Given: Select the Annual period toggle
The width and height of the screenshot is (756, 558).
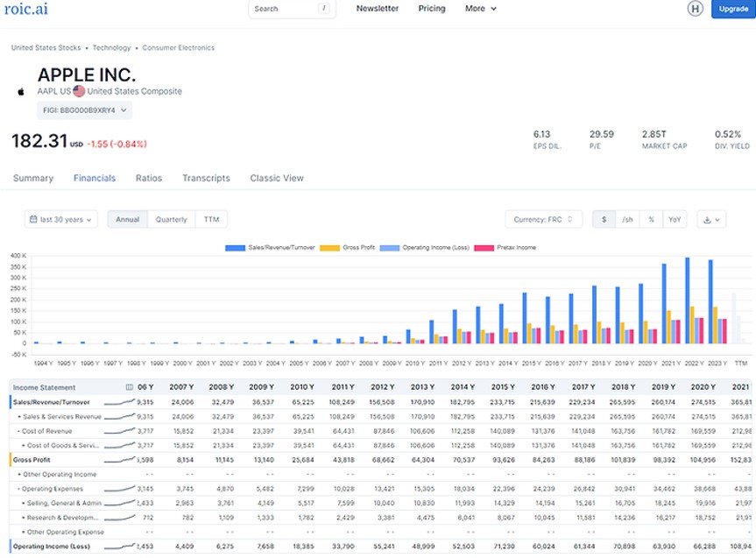Looking at the screenshot, I should [127, 220].
